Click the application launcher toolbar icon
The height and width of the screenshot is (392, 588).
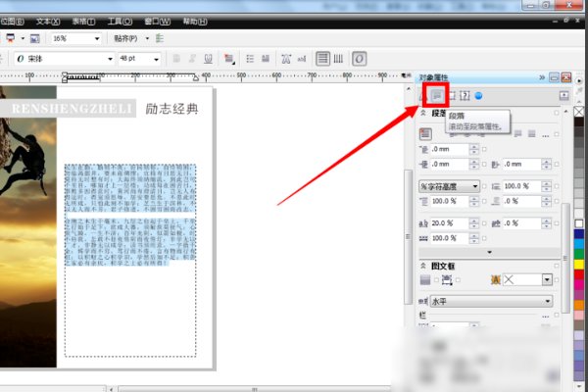(x=11, y=38)
